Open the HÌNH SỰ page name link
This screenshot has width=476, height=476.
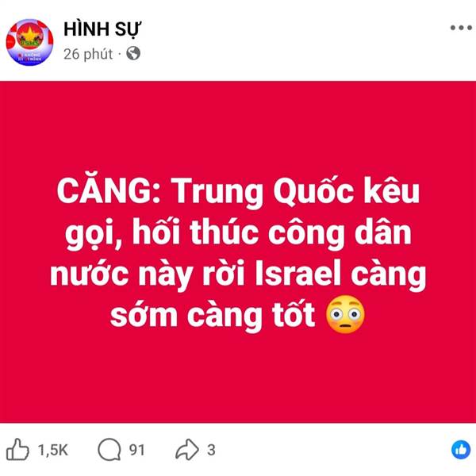(x=102, y=30)
